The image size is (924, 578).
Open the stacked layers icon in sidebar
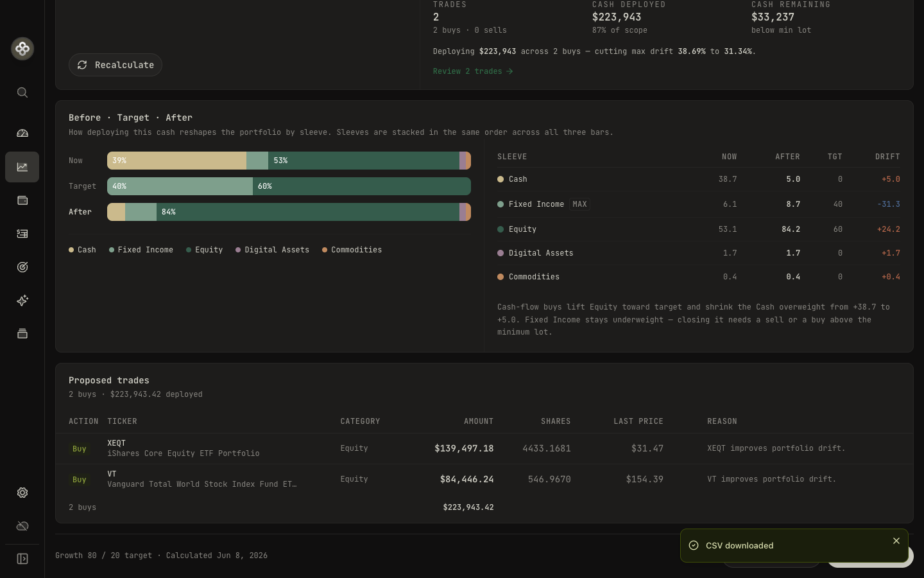[x=22, y=334]
